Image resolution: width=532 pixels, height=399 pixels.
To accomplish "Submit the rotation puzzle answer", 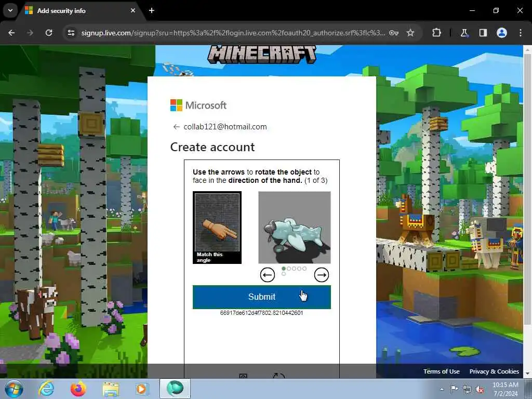I will (262, 297).
